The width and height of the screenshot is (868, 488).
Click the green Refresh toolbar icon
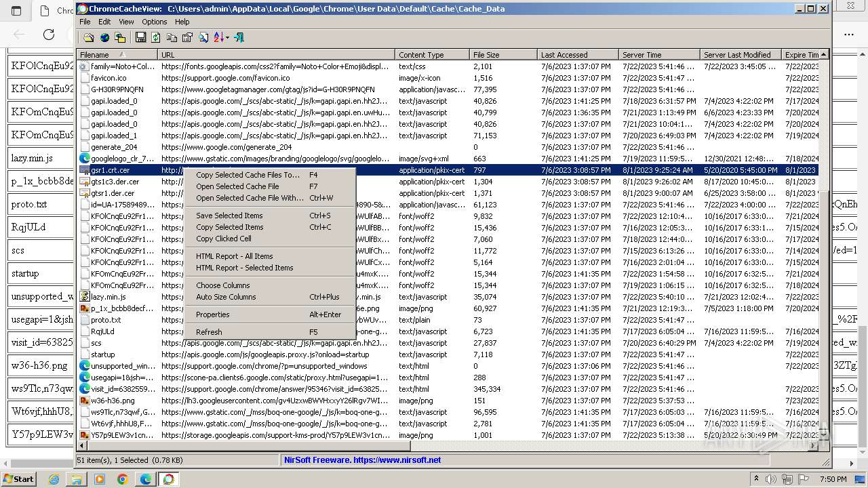156,38
